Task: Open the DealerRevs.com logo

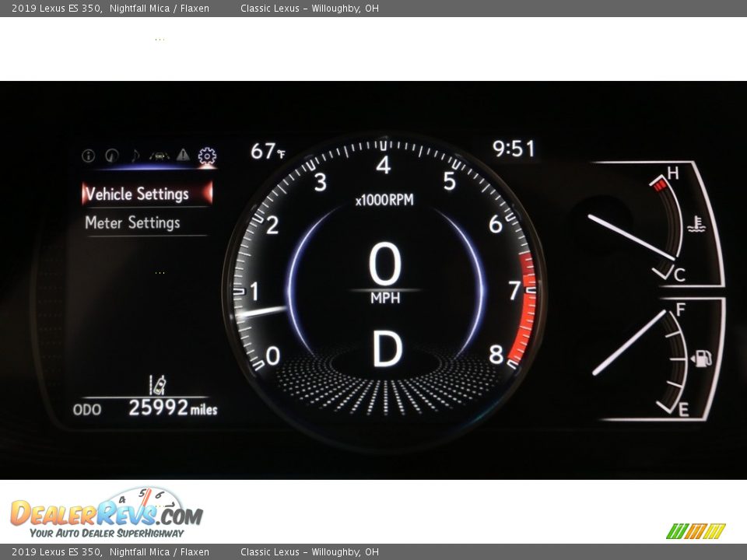Action: (x=107, y=513)
